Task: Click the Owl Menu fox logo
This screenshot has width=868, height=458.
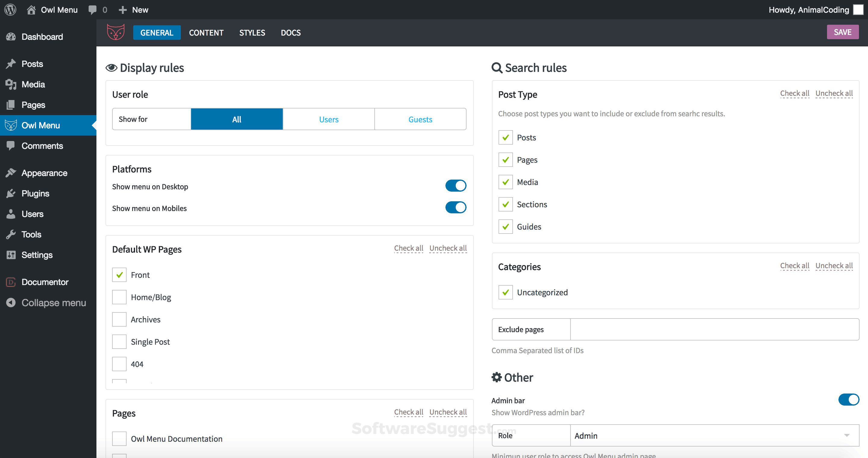Action: [115, 32]
